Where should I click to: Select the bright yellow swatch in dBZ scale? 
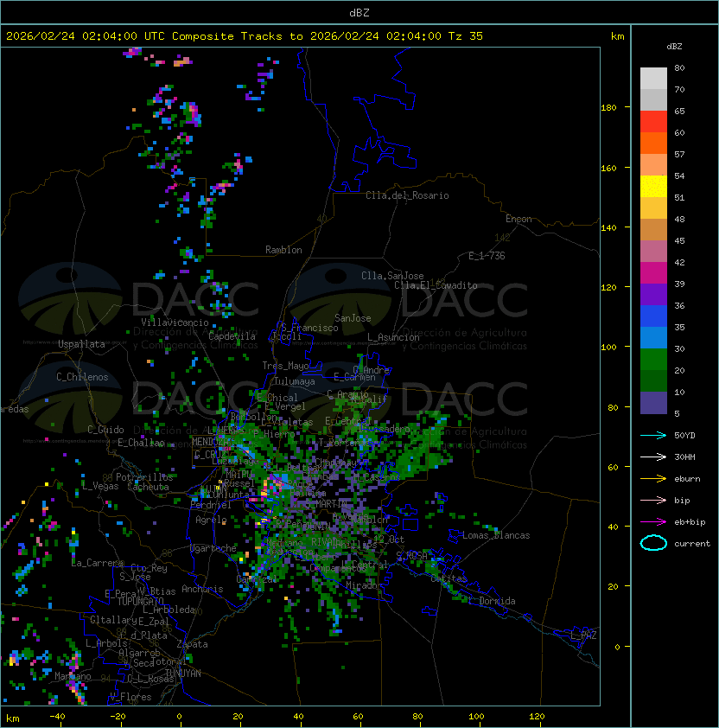pyautogui.click(x=653, y=187)
